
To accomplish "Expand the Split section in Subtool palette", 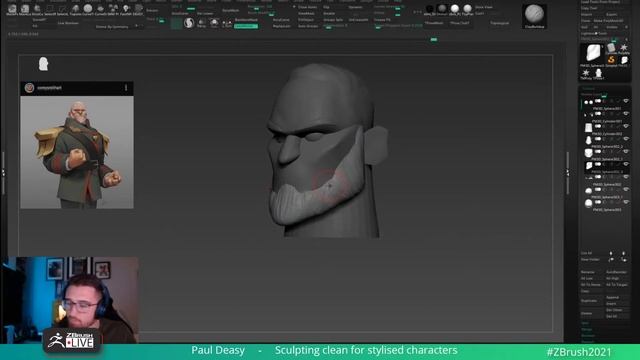I will [585, 323].
